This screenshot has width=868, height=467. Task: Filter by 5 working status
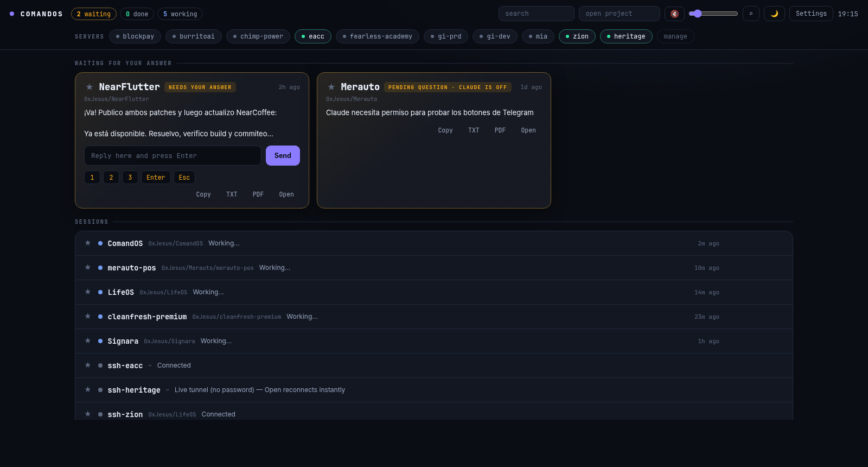pos(180,14)
